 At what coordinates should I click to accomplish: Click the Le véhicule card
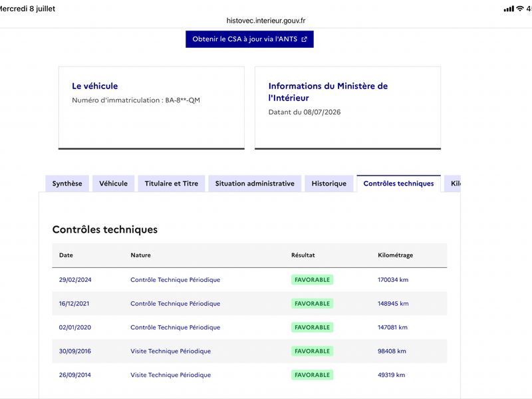[x=152, y=108]
